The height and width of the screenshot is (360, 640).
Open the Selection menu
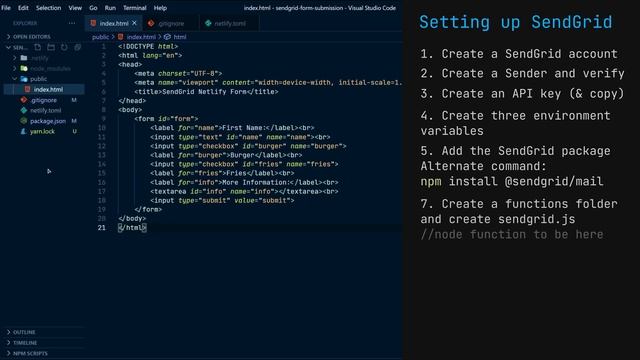coord(48,8)
